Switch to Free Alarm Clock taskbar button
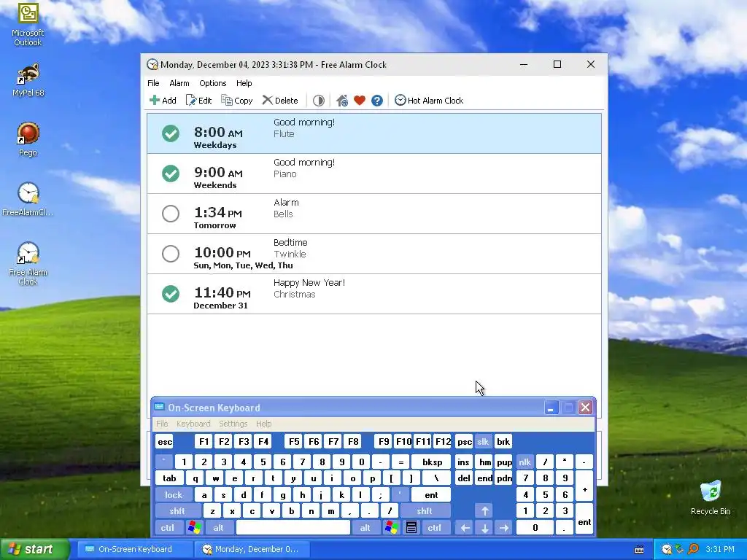Viewport: 747px width, 560px height. 252,549
